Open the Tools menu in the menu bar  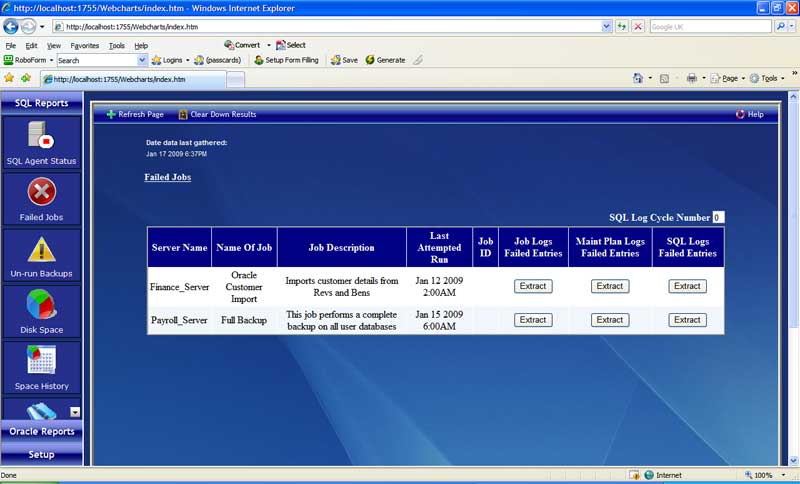click(116, 45)
